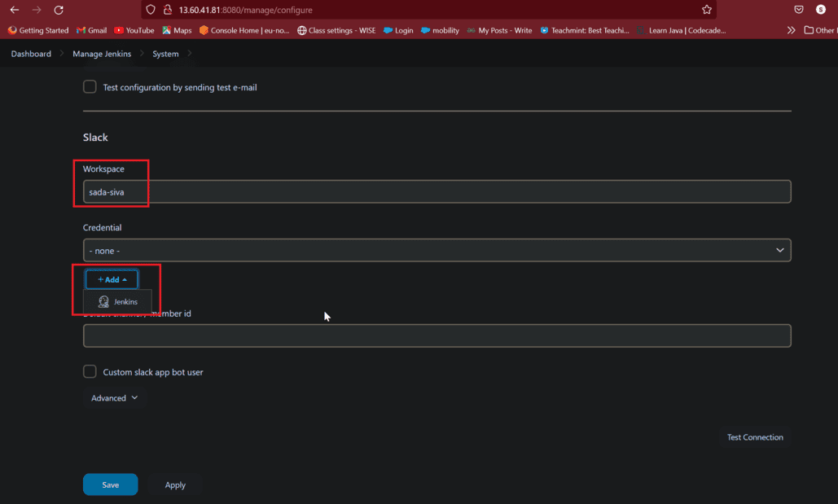Click the Apply button
Image resolution: width=838 pixels, height=504 pixels.
(x=175, y=484)
